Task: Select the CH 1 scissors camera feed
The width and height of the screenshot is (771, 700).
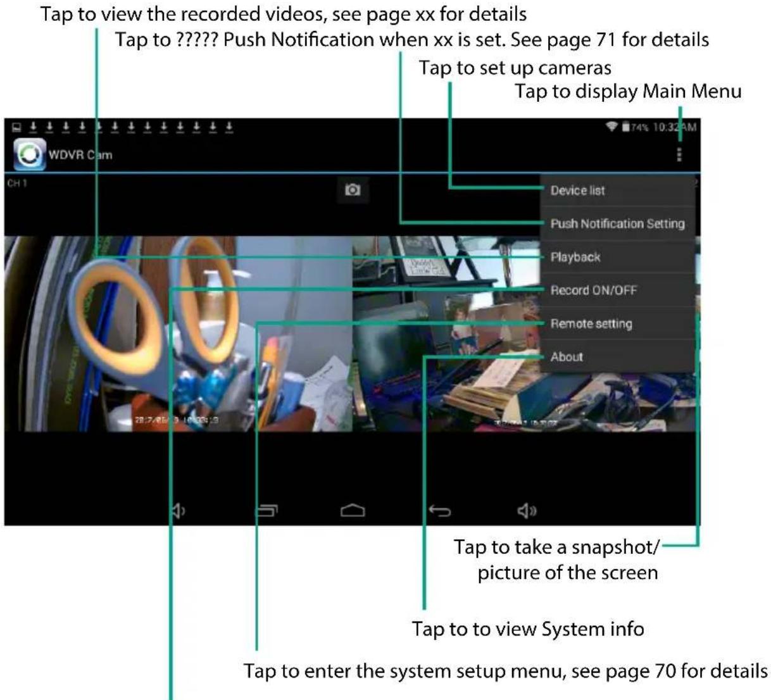Action: tap(178, 334)
